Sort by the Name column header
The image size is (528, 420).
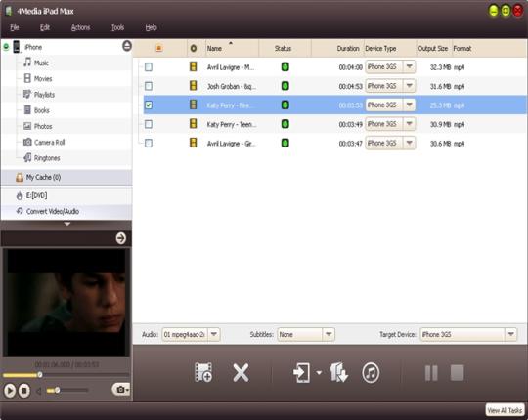click(x=232, y=49)
